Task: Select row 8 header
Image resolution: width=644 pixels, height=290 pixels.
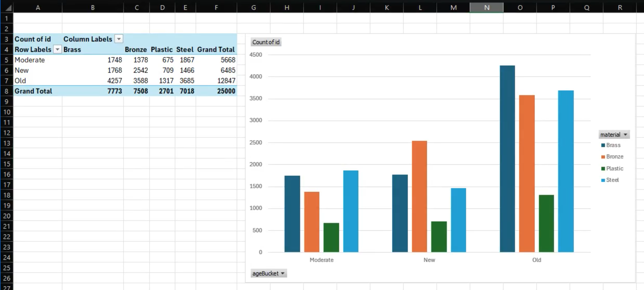Action: (x=7, y=91)
